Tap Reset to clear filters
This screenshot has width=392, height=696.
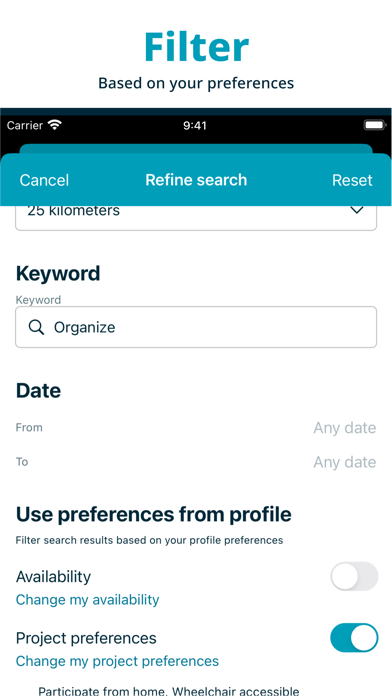[352, 180]
